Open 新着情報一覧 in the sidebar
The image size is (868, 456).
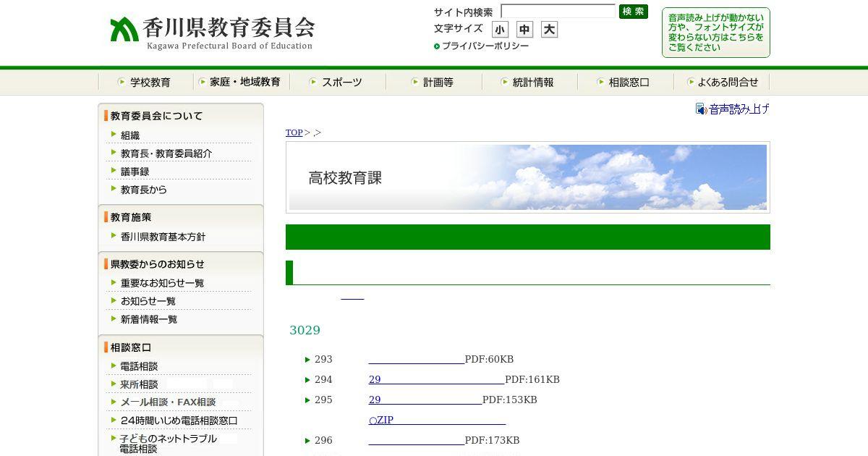pos(148,319)
